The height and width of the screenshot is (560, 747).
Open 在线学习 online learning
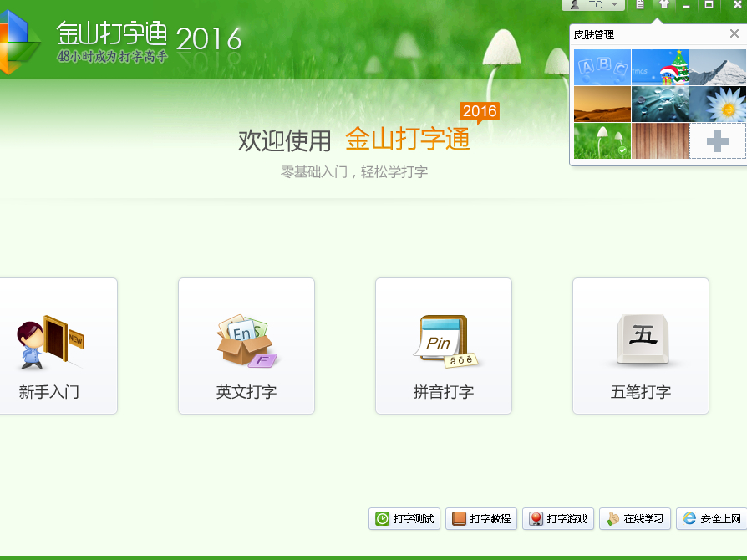click(635, 518)
